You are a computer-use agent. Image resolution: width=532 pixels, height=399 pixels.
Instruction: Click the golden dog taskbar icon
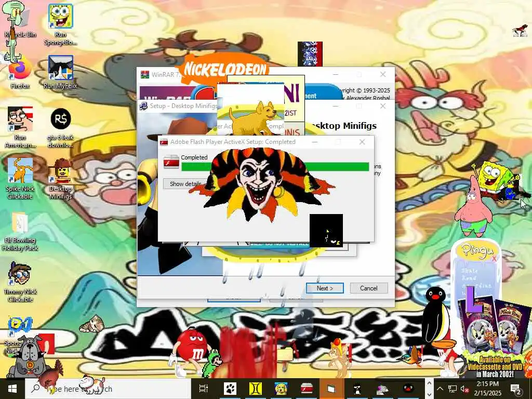(x=281, y=389)
